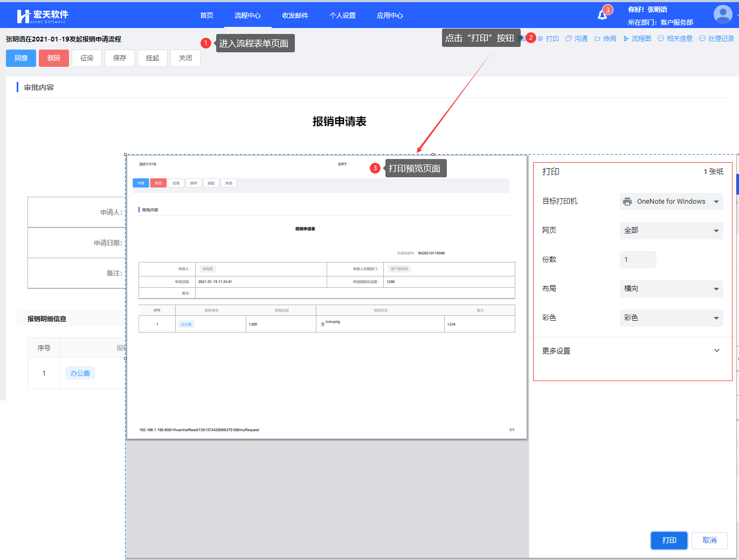Click the print preview page thumbnail
Image resolution: width=739 pixels, height=560 pixels.
(326, 297)
